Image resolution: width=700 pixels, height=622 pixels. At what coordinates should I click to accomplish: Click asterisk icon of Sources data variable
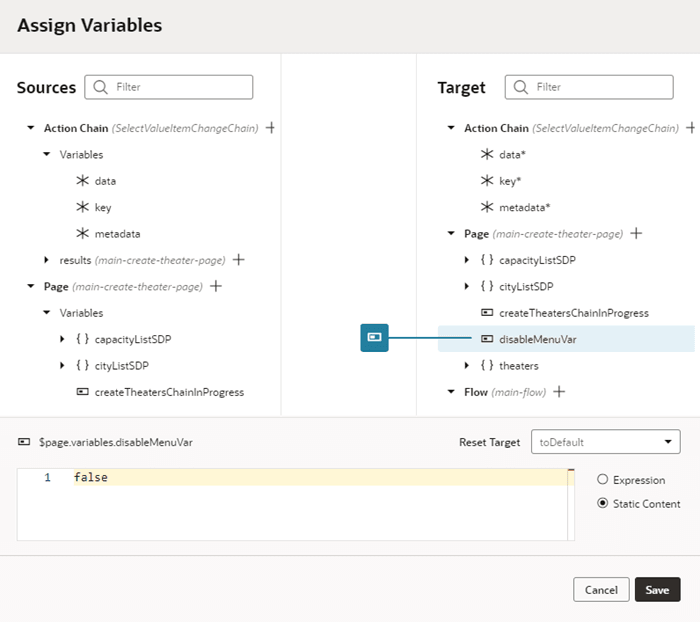(82, 181)
